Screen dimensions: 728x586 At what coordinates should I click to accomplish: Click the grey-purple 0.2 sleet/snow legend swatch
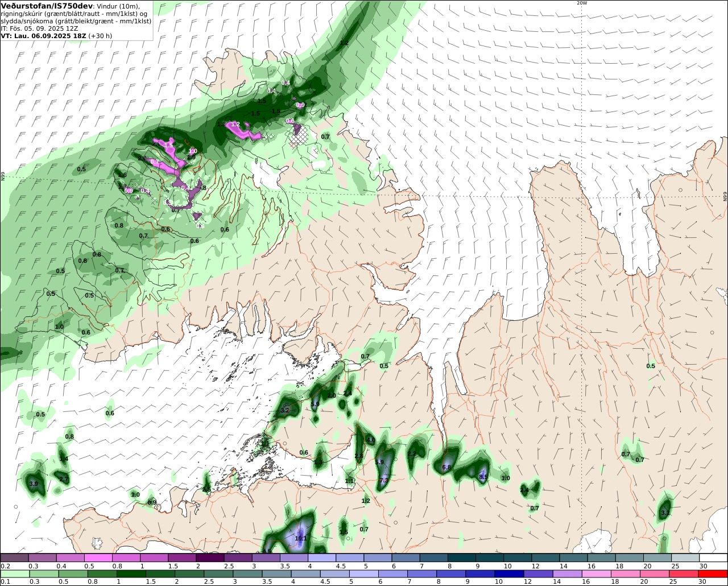point(14,558)
